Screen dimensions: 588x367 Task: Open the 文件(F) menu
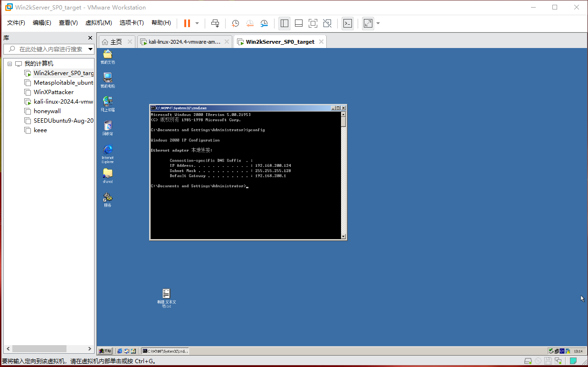pyautogui.click(x=16, y=23)
